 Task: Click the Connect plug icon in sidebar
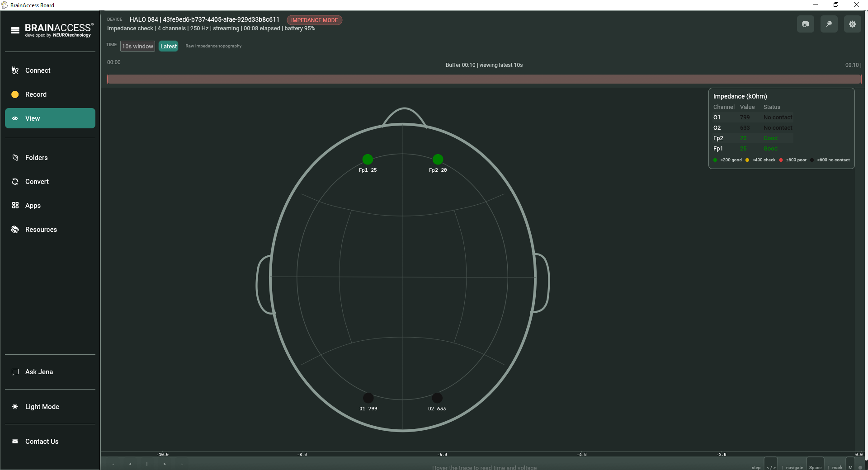tap(15, 70)
